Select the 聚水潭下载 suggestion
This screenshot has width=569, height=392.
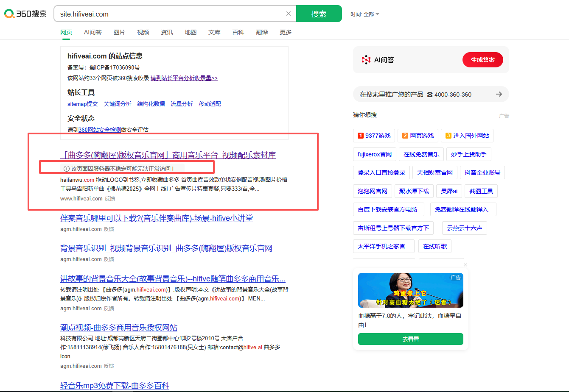point(414,191)
